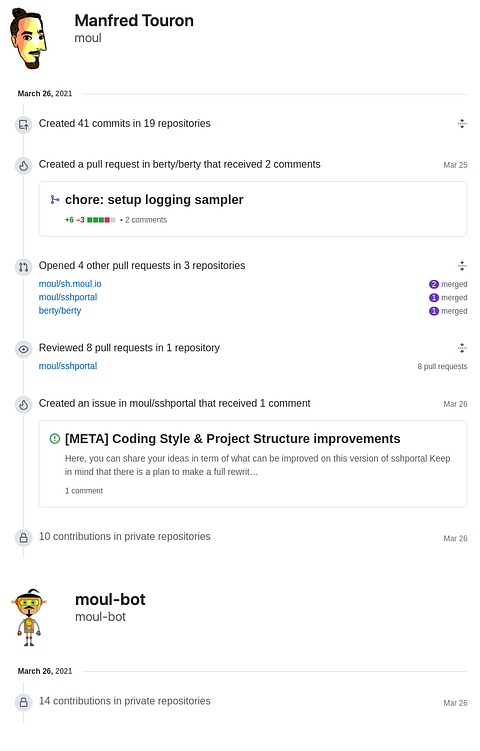Open the berty/berty repository link
This screenshot has width=480, height=751.
(x=60, y=311)
